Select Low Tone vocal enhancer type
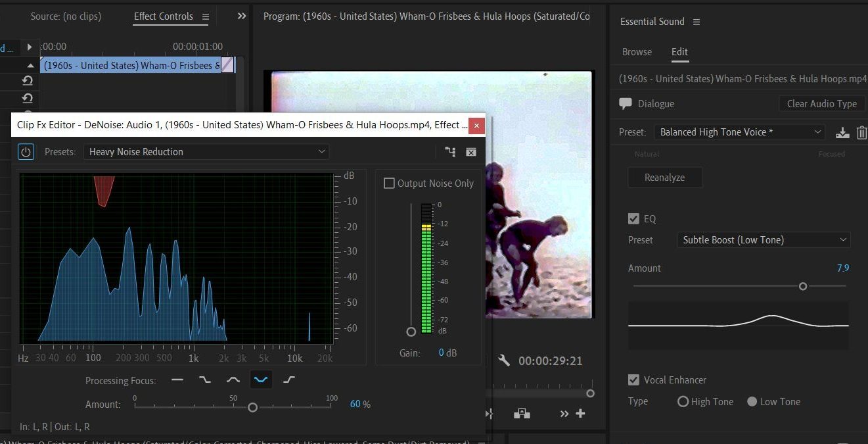Screen dimensions: 868x444 click(x=752, y=402)
